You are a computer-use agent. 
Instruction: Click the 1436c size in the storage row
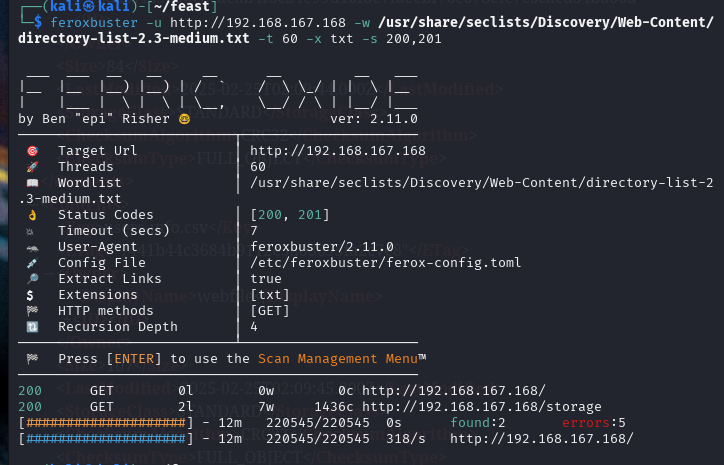[334, 407]
